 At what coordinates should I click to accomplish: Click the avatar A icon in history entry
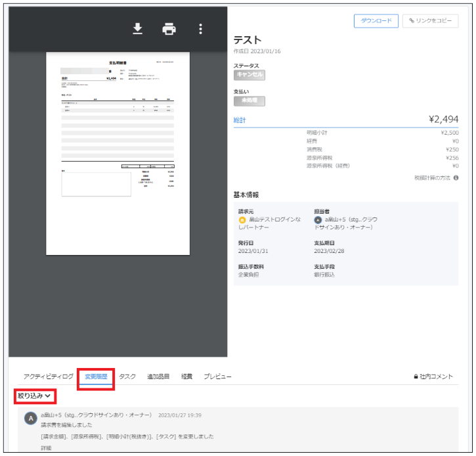pyautogui.click(x=31, y=419)
